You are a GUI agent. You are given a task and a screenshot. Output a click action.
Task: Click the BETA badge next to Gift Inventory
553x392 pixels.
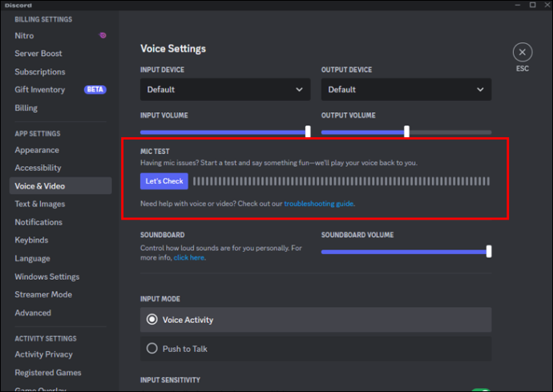tap(95, 90)
